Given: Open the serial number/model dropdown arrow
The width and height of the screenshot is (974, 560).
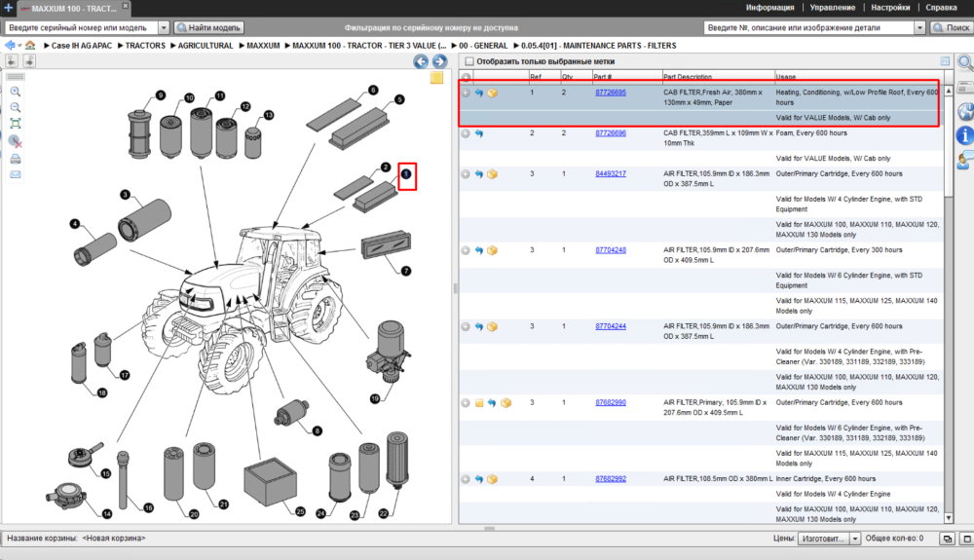Looking at the screenshot, I should point(164,28).
